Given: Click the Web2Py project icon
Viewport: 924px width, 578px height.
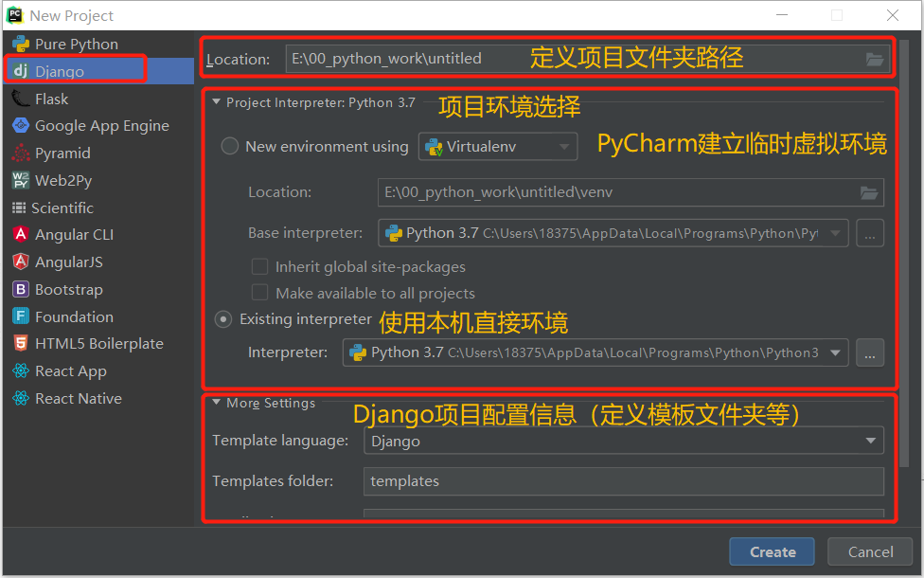Looking at the screenshot, I should 21,180.
